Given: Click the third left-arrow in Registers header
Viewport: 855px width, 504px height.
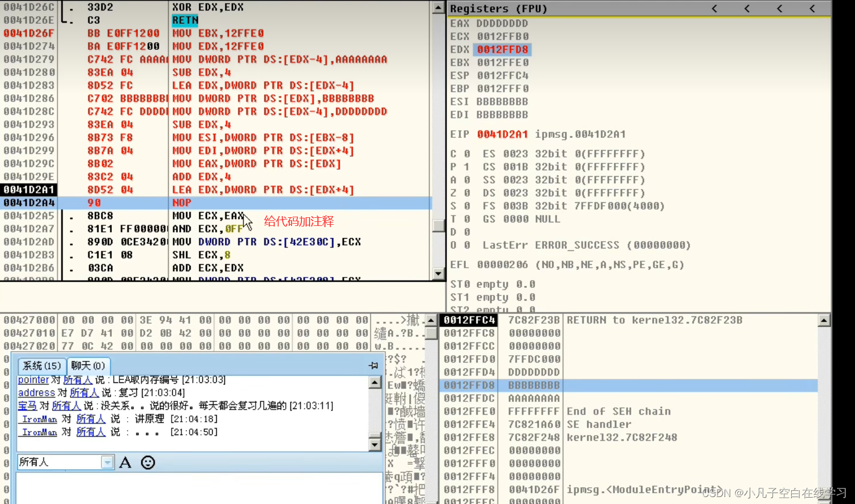Looking at the screenshot, I should click(779, 9).
